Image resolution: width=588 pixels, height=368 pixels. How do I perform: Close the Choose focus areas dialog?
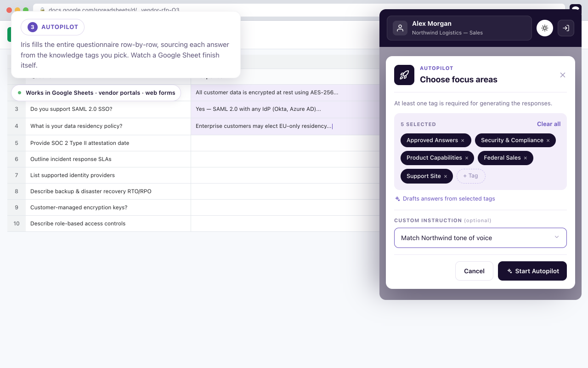coord(563,75)
